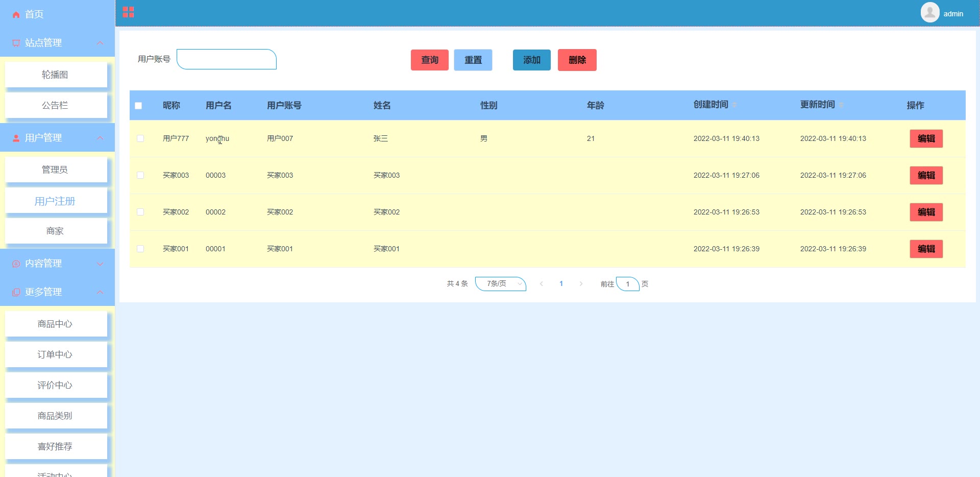Click the 性别 column header
The width and height of the screenshot is (980, 477).
click(489, 105)
